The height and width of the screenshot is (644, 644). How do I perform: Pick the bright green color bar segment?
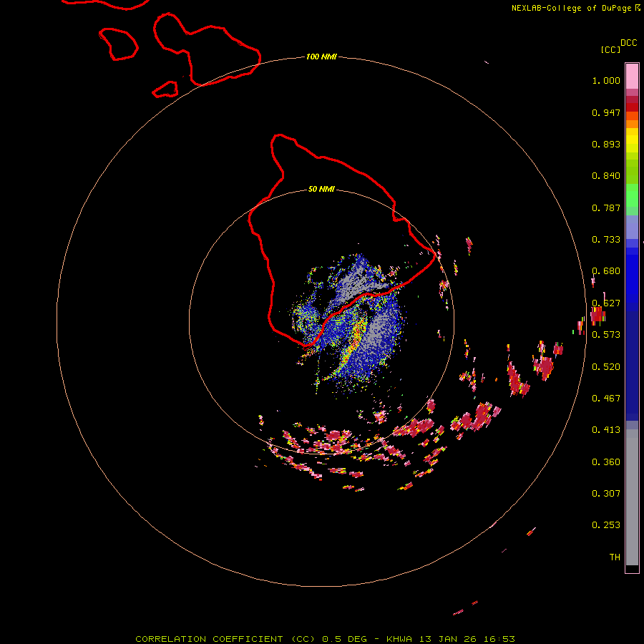(x=632, y=195)
